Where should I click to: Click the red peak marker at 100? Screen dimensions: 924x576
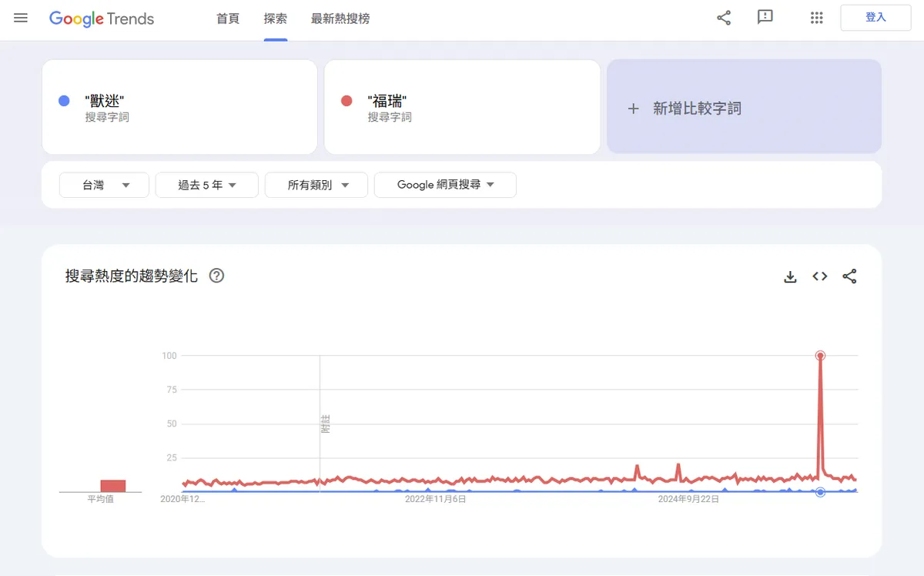pyautogui.click(x=820, y=356)
